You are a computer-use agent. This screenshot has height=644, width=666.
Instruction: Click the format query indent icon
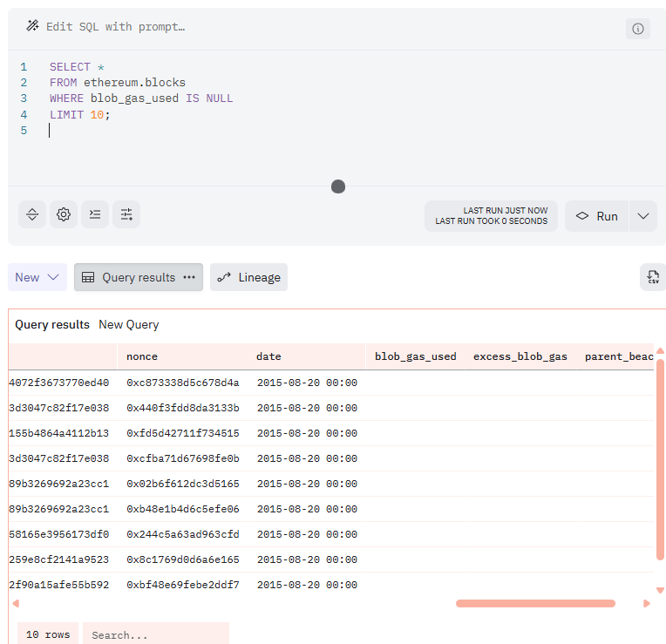(95, 214)
